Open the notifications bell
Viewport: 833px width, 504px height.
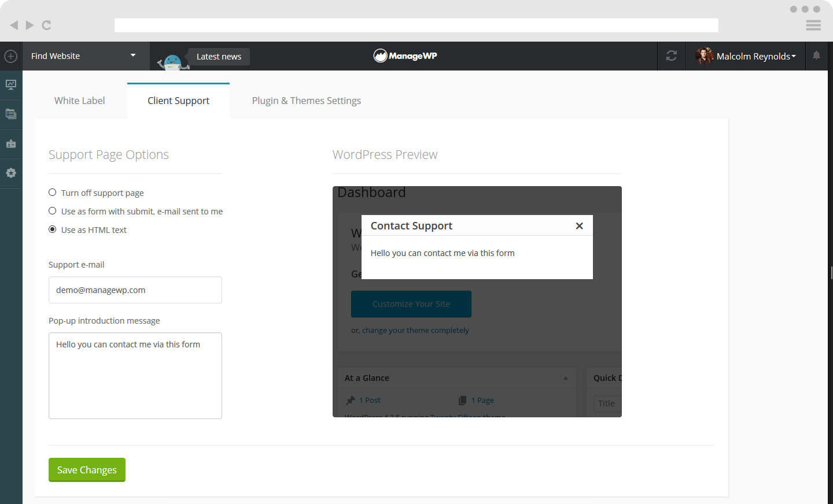817,55
